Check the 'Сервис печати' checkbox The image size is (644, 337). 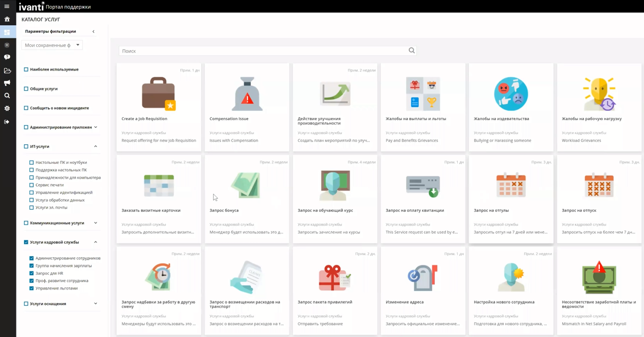point(30,185)
